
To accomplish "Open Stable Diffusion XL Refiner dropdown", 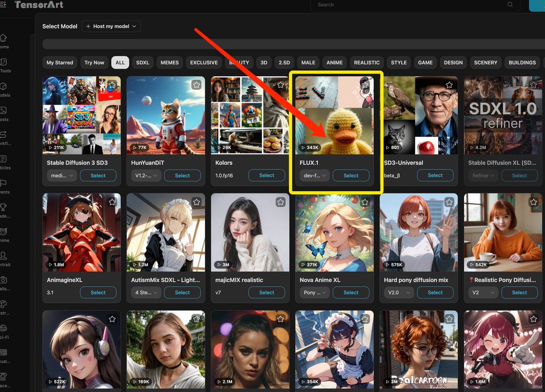I will (483, 175).
